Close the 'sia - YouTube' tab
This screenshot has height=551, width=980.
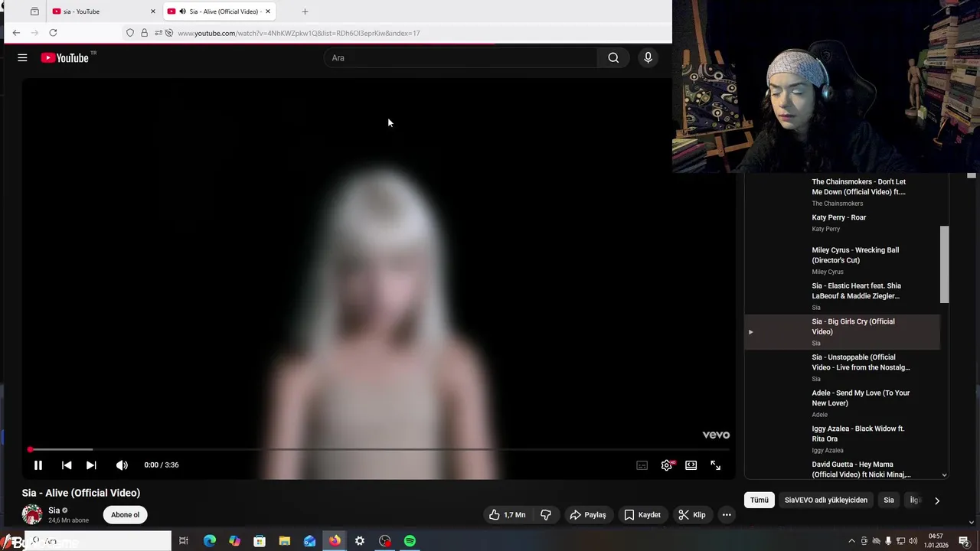click(153, 11)
